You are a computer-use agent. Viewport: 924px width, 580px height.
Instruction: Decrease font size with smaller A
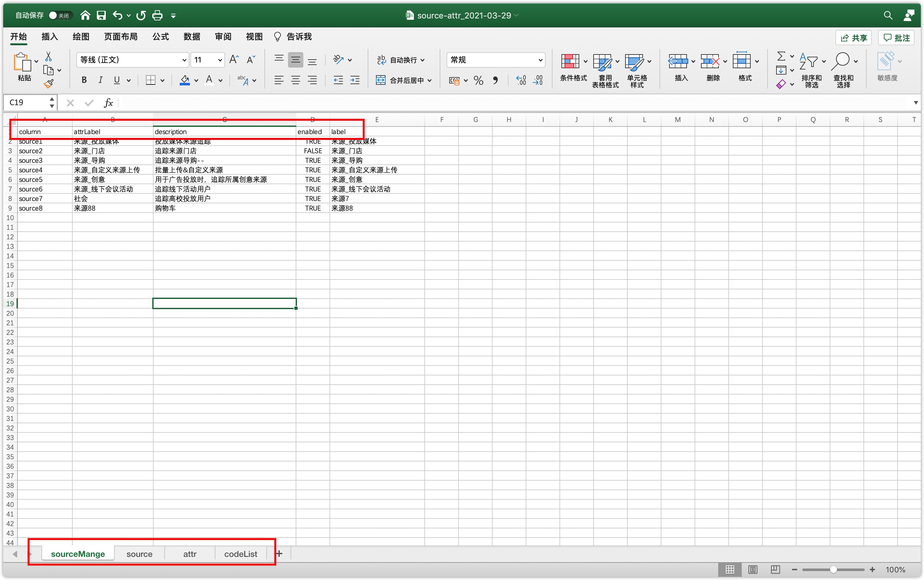[x=251, y=60]
